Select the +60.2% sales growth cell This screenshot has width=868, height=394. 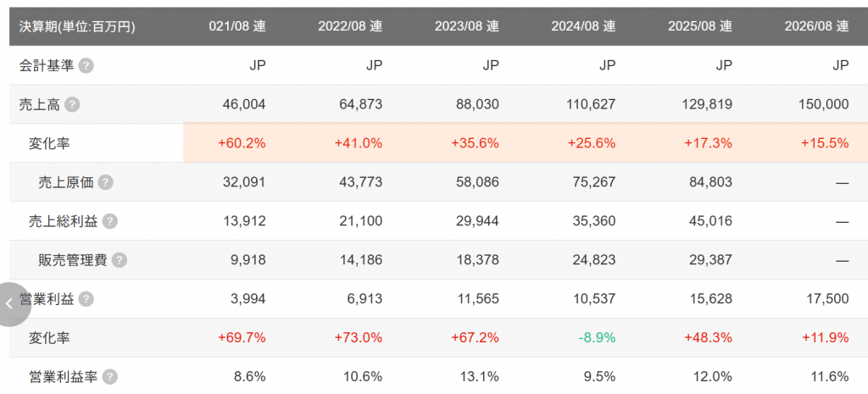(242, 143)
